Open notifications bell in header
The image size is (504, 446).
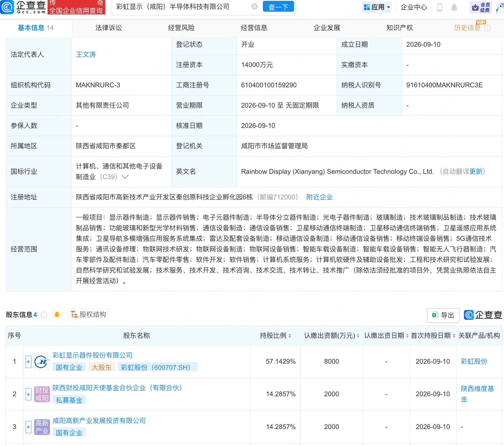[454, 7]
